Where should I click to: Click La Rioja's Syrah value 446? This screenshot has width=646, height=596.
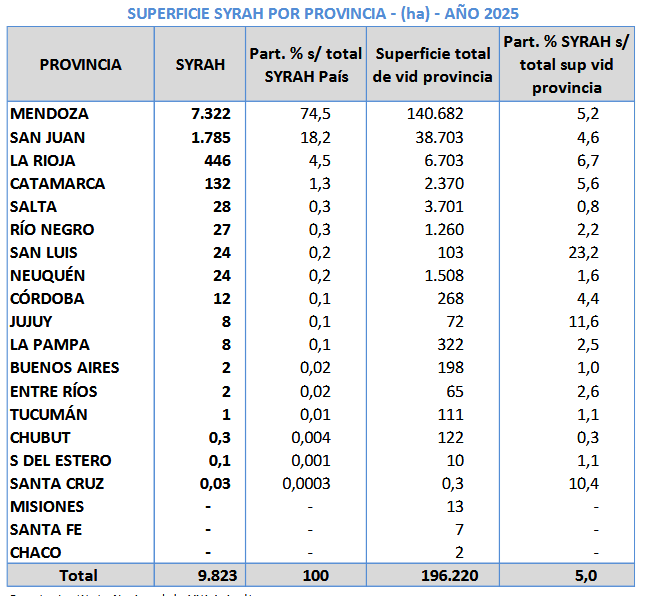click(216, 160)
